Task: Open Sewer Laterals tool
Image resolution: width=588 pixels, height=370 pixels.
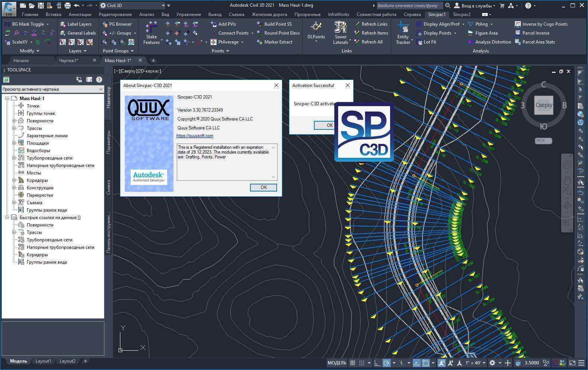Action: coord(340,33)
